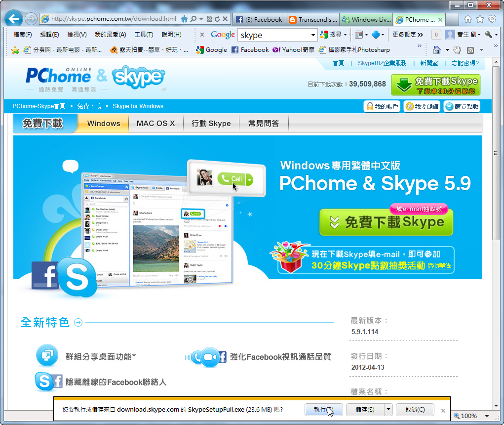Click in the Google toolbar search field

click(274, 35)
